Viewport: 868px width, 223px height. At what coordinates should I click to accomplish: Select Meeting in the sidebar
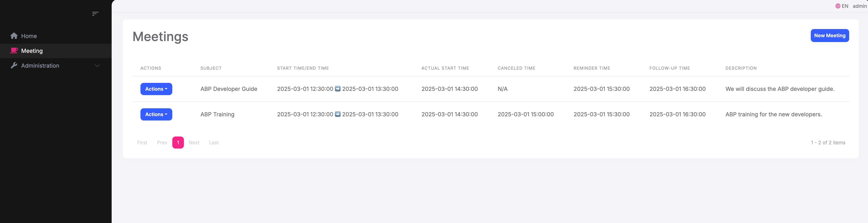pos(32,51)
